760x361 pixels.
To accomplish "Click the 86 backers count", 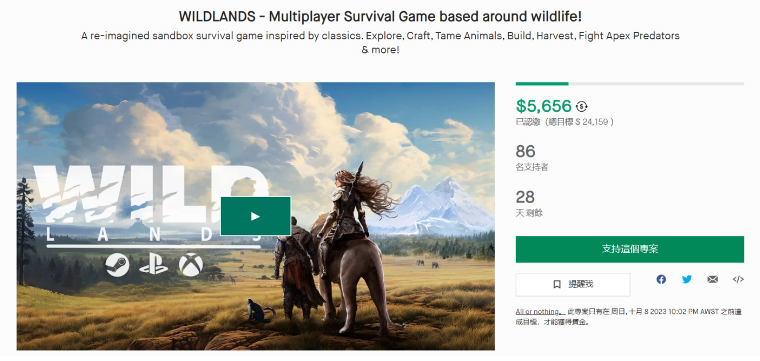I will click(525, 152).
